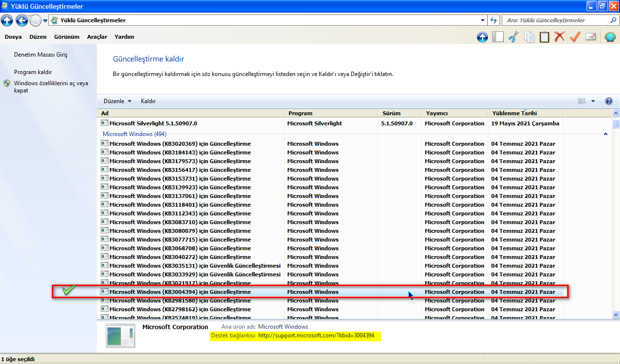
Task: Click the Microsoft Corporation details thumbnail
Action: coord(121,335)
